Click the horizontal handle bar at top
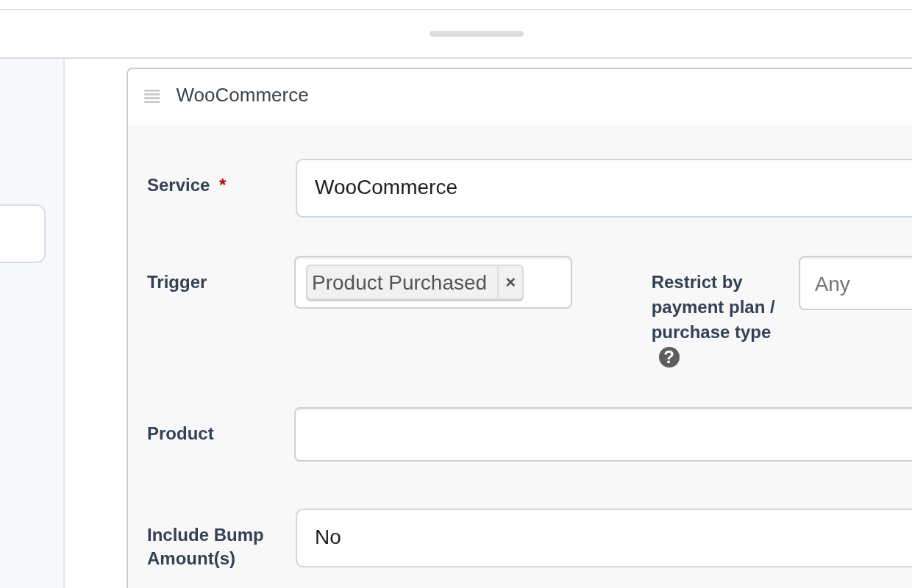 coord(477,34)
